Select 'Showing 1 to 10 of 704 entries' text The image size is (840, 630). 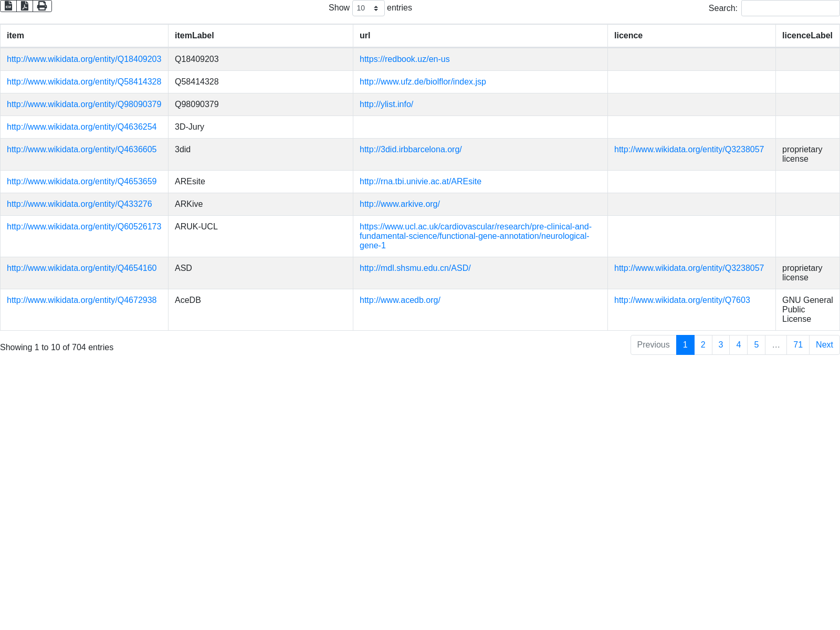pyautogui.click(x=57, y=348)
